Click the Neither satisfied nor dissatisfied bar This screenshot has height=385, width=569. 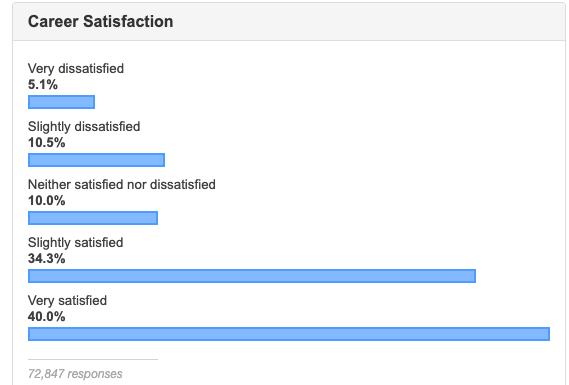(93, 218)
